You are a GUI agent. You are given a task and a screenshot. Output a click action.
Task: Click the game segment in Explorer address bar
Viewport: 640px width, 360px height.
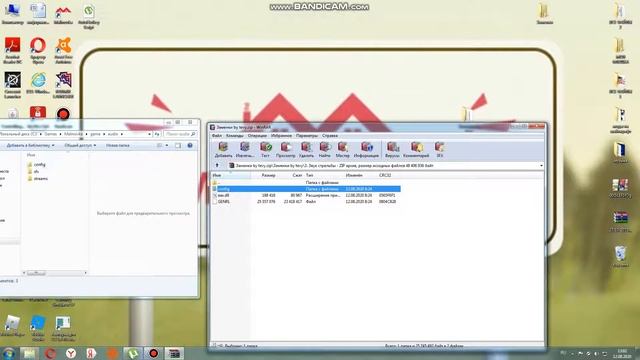95,134
